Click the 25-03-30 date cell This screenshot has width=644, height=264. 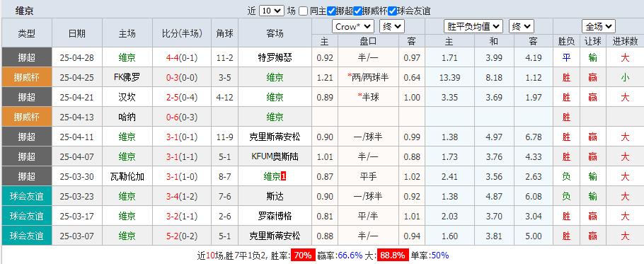coord(77,176)
